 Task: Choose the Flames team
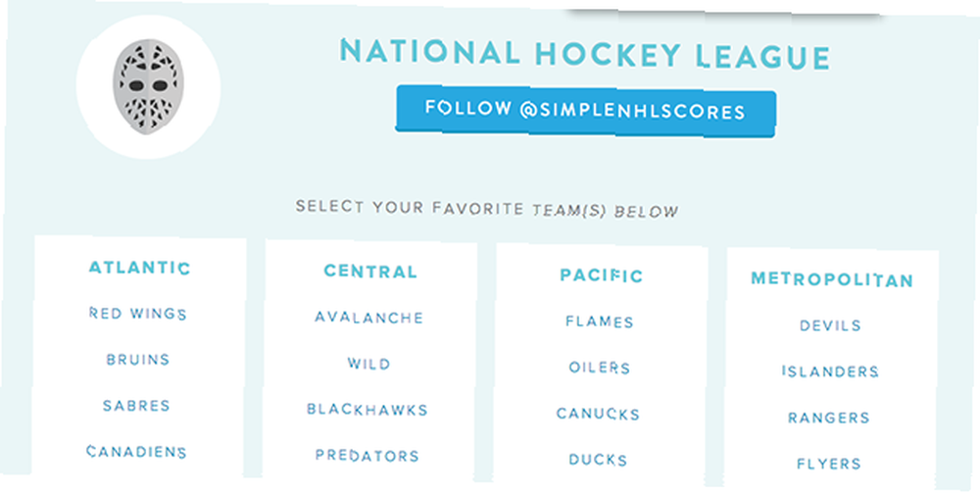[600, 321]
